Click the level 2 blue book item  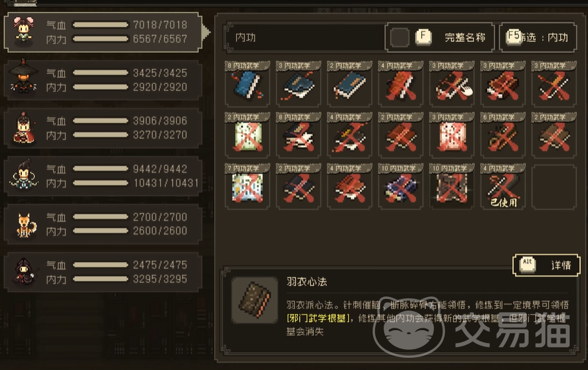(349, 84)
